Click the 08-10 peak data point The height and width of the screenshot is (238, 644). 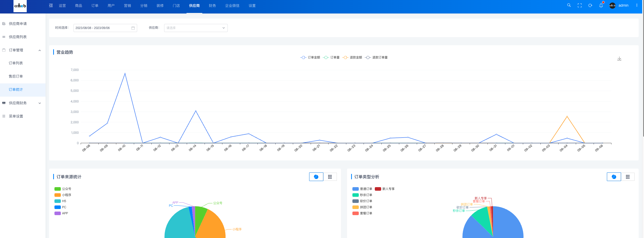(125, 74)
